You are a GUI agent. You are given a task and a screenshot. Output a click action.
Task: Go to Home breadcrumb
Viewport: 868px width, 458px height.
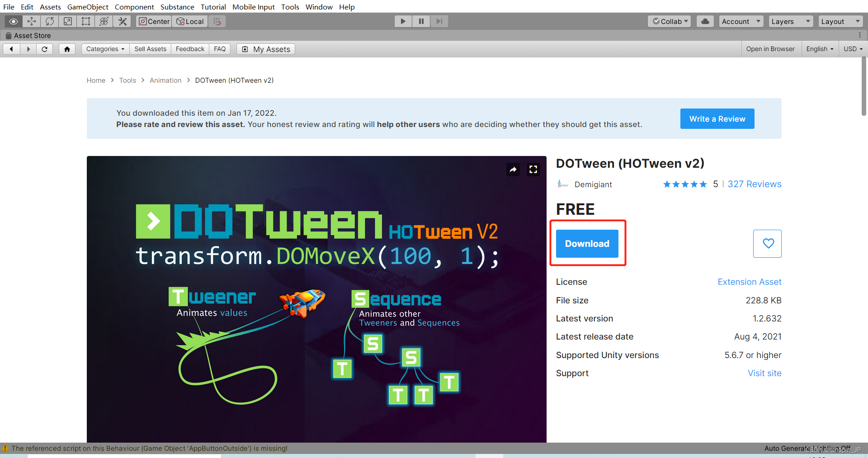tap(96, 80)
